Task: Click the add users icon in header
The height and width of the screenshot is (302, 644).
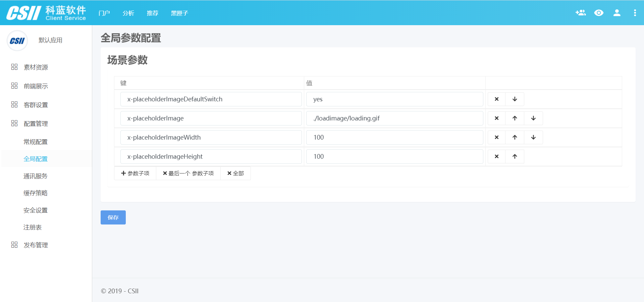Action: pos(581,13)
